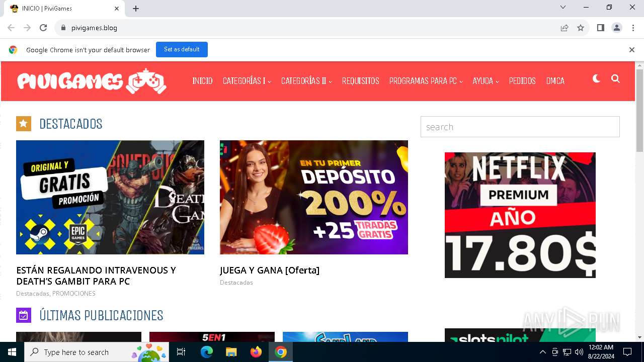Open the 200% deposit casino thumbnail
The image size is (644, 362).
coord(314,197)
